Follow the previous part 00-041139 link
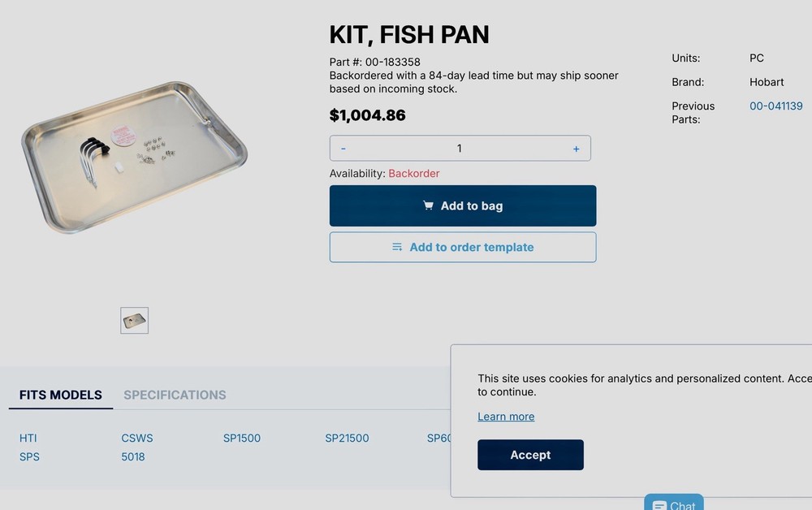Viewport: 812px width, 510px height. click(x=776, y=106)
